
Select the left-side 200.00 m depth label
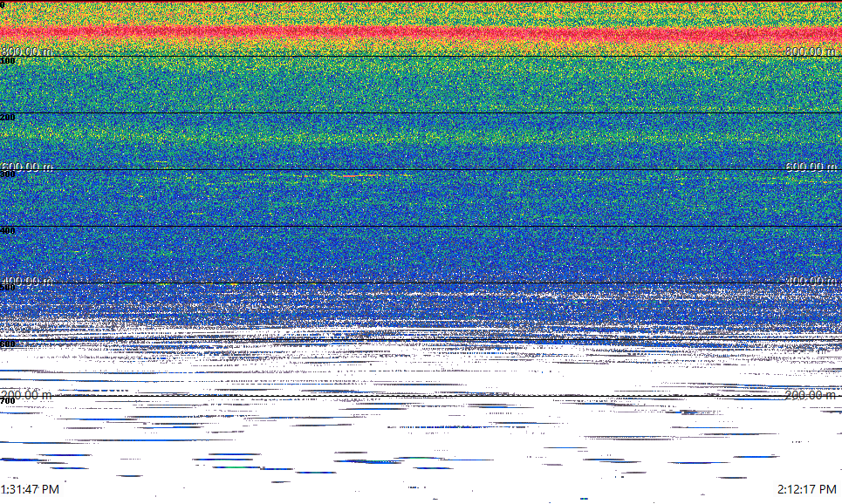27,396
